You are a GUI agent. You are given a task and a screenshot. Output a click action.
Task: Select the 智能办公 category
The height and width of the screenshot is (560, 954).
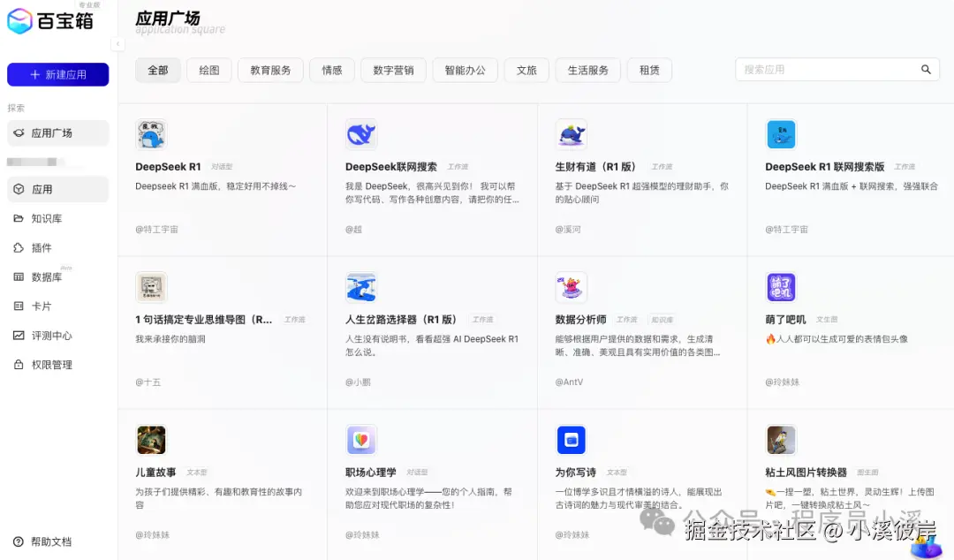(x=465, y=70)
